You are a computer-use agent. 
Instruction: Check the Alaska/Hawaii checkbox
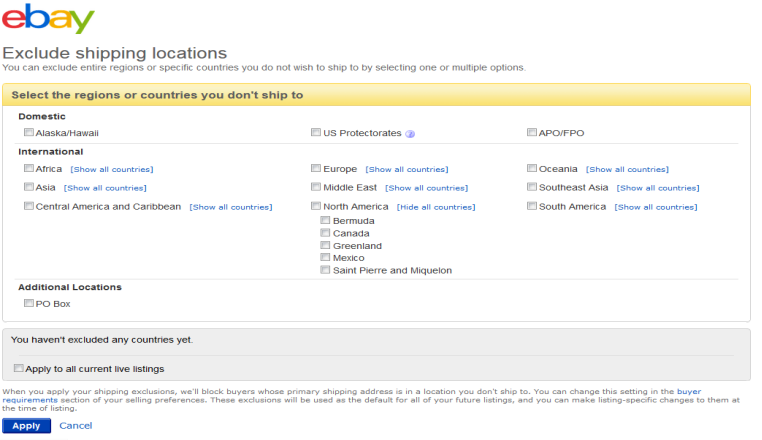click(28, 132)
